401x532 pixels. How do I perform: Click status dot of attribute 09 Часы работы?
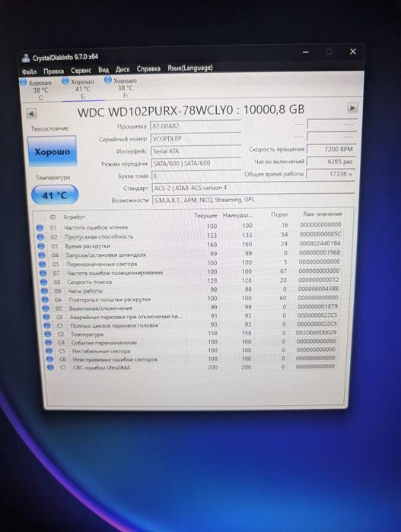[45, 291]
